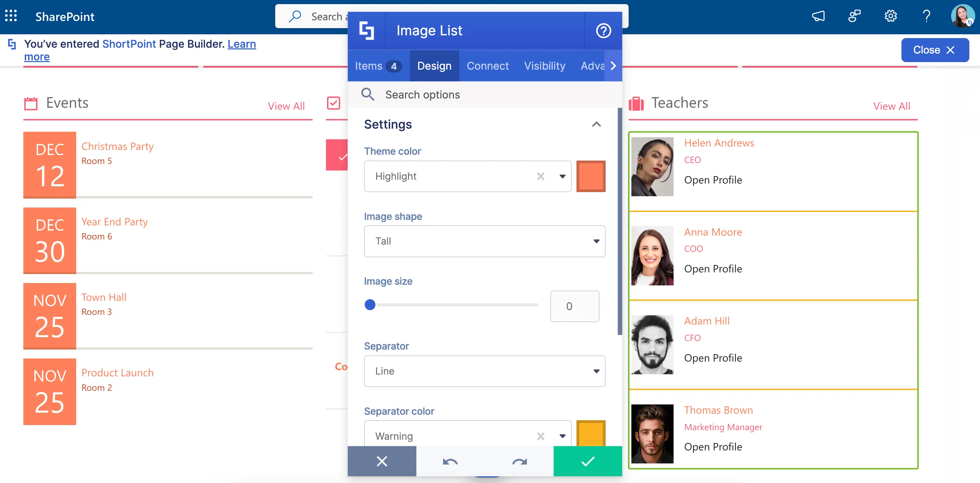Click the Events calendar icon
The image size is (980, 483).
click(x=31, y=103)
